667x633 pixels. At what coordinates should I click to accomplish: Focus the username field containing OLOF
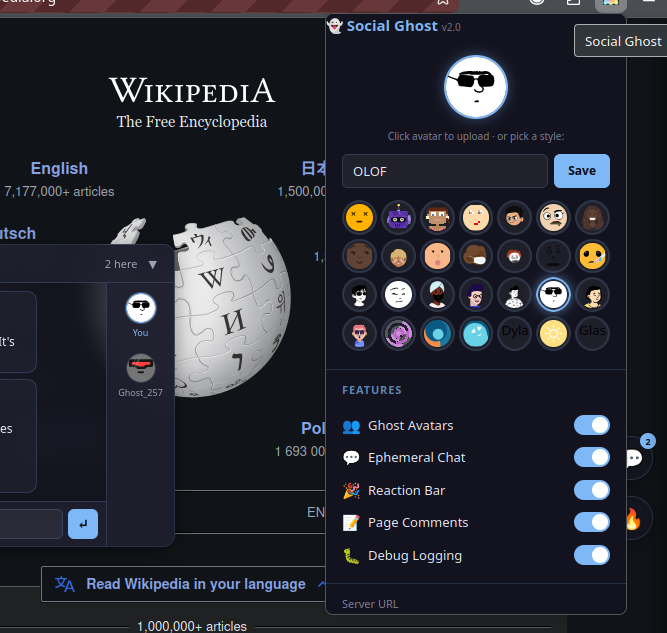445,171
